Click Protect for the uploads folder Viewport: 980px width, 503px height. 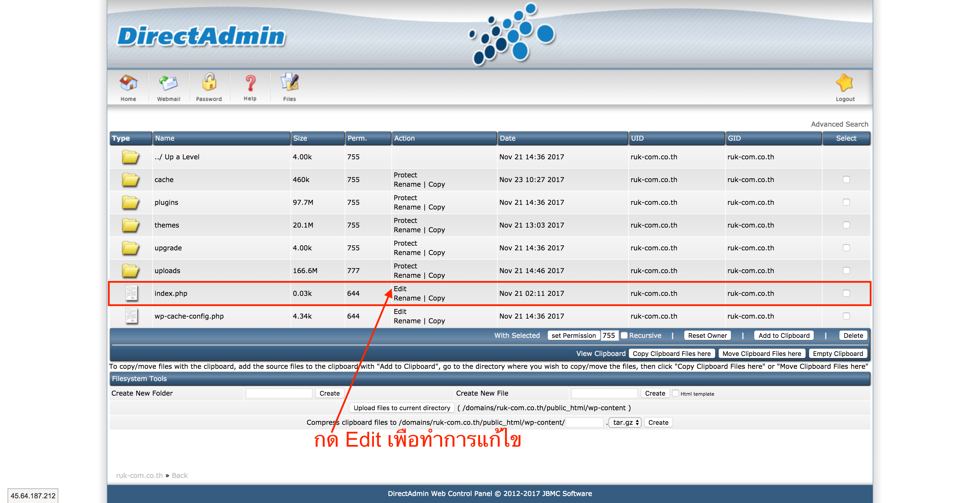pos(405,266)
